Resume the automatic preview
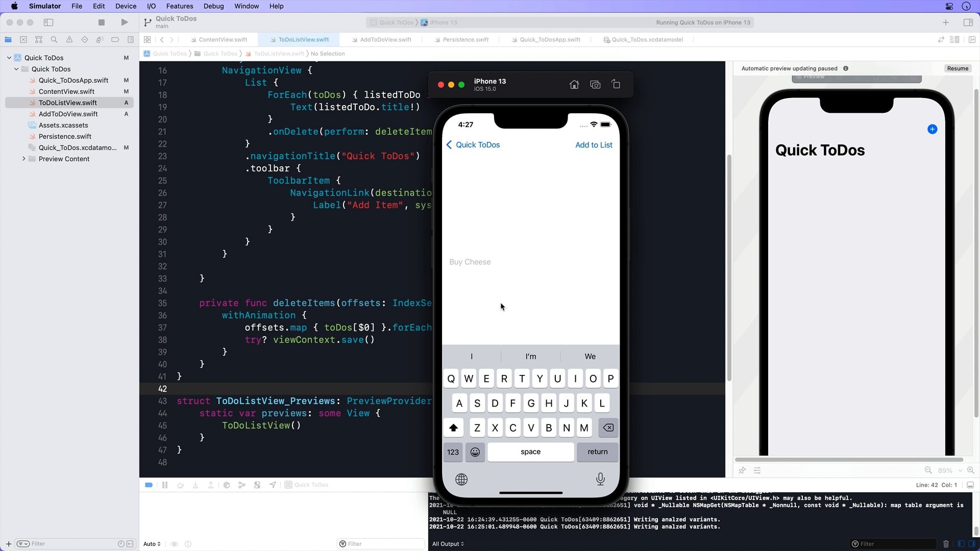The width and height of the screenshot is (980, 551). coord(958,68)
